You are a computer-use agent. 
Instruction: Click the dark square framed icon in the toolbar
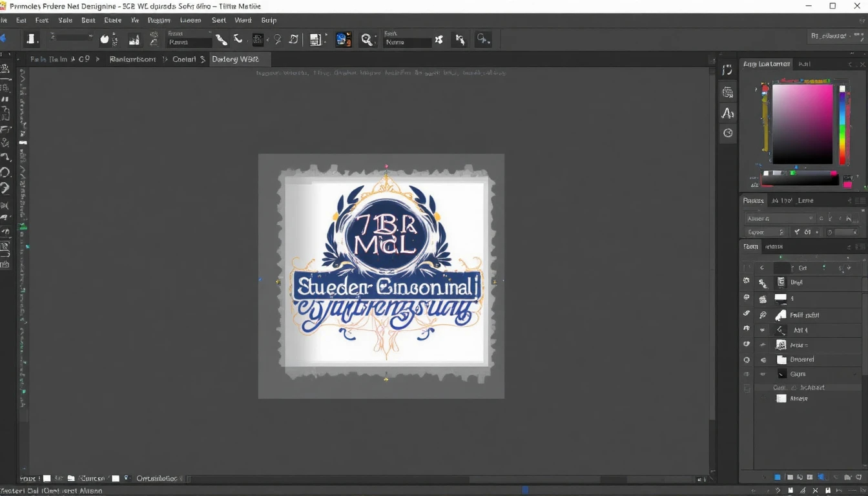pyautogui.click(x=258, y=40)
